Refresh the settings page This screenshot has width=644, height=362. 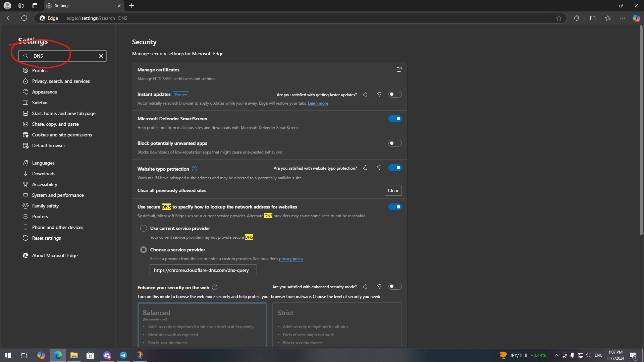pyautogui.click(x=24, y=18)
